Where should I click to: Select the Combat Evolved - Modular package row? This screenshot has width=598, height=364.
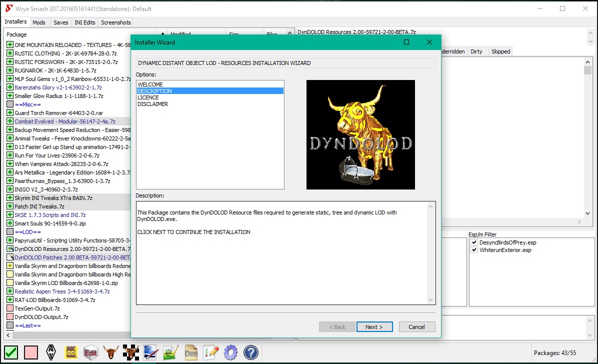[68, 121]
